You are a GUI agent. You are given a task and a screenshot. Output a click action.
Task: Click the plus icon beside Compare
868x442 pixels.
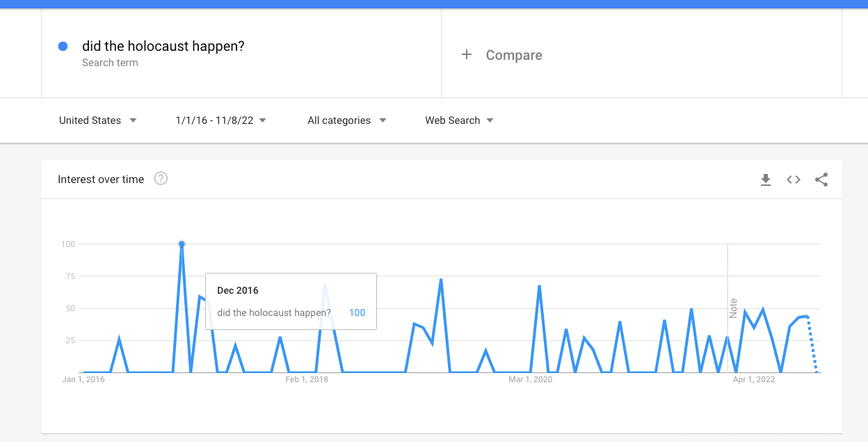(x=467, y=55)
